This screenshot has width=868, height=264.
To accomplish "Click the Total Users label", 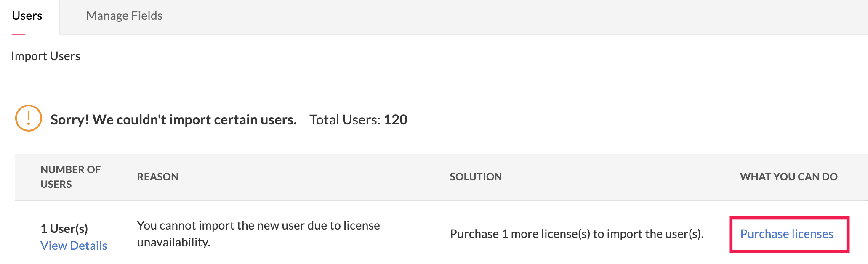I will [345, 120].
